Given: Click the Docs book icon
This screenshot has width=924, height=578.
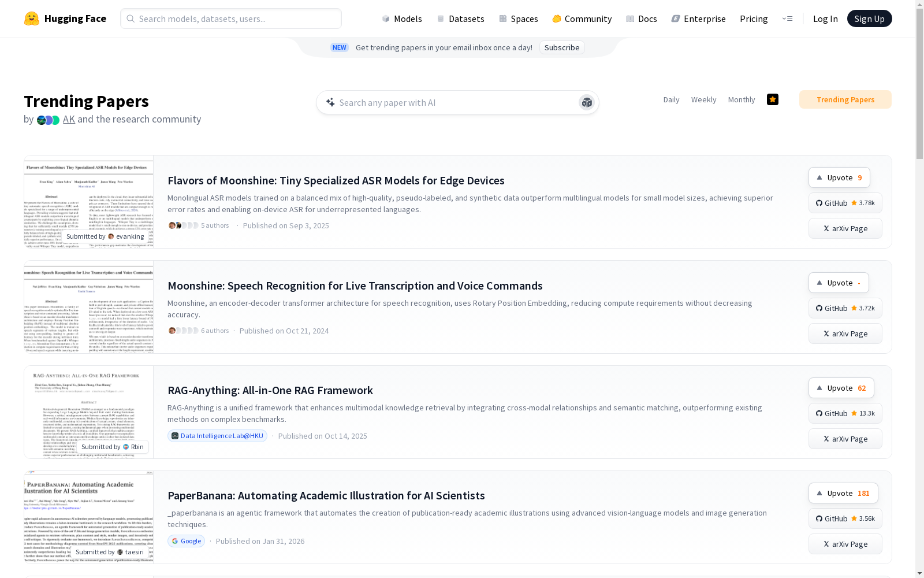Looking at the screenshot, I should point(630,18).
